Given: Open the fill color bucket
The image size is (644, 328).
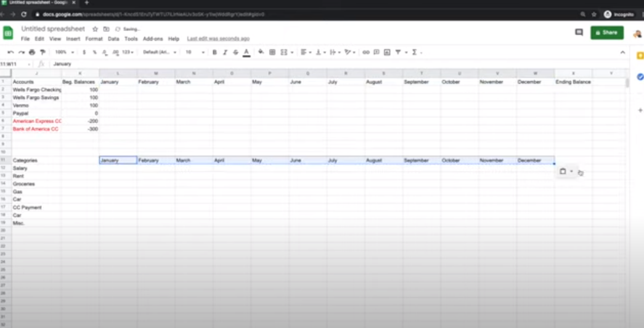Looking at the screenshot, I should (x=261, y=52).
